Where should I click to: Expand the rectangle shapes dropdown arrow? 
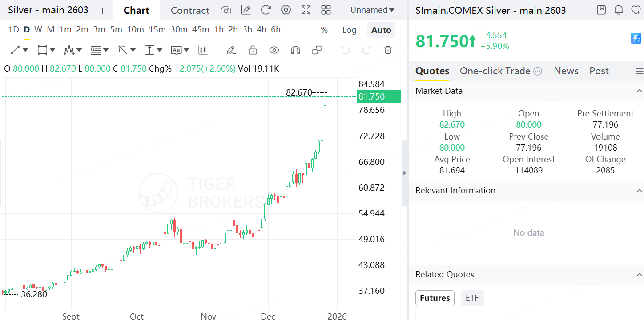pyautogui.click(x=52, y=50)
